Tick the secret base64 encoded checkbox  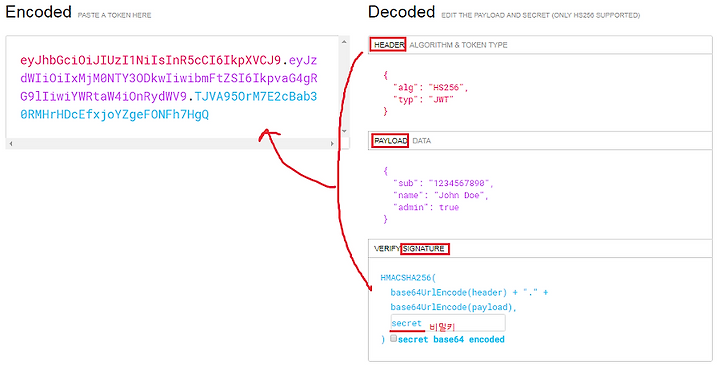coord(394,339)
